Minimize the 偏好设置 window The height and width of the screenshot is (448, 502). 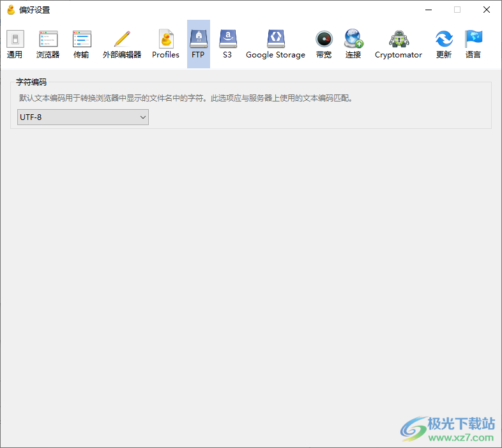(429, 10)
